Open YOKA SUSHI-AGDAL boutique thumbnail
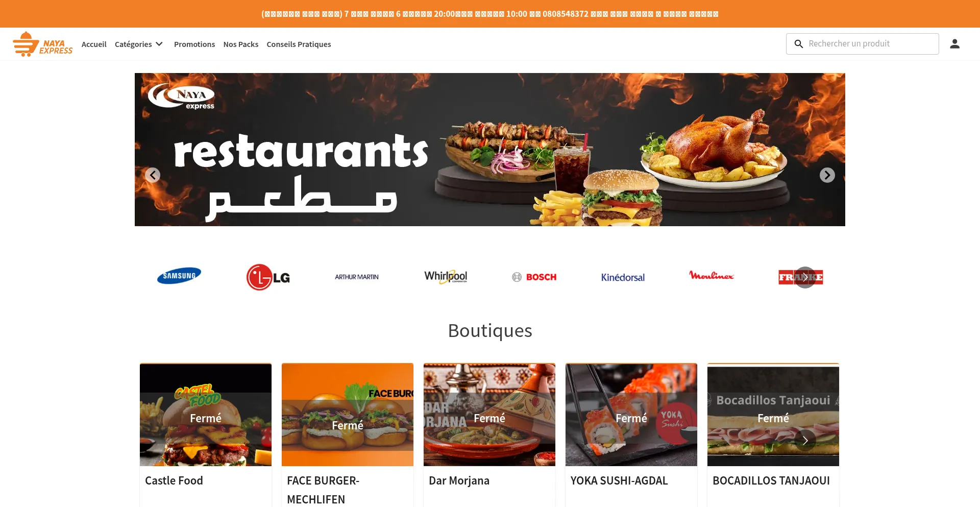The width and height of the screenshot is (980, 507). click(x=631, y=415)
